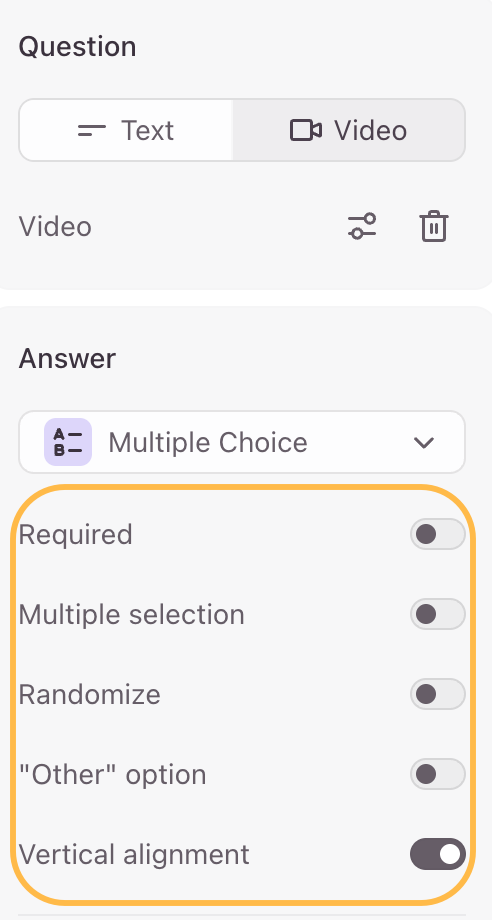Select the Video question tab
This screenshot has width=492, height=920.
[349, 130]
